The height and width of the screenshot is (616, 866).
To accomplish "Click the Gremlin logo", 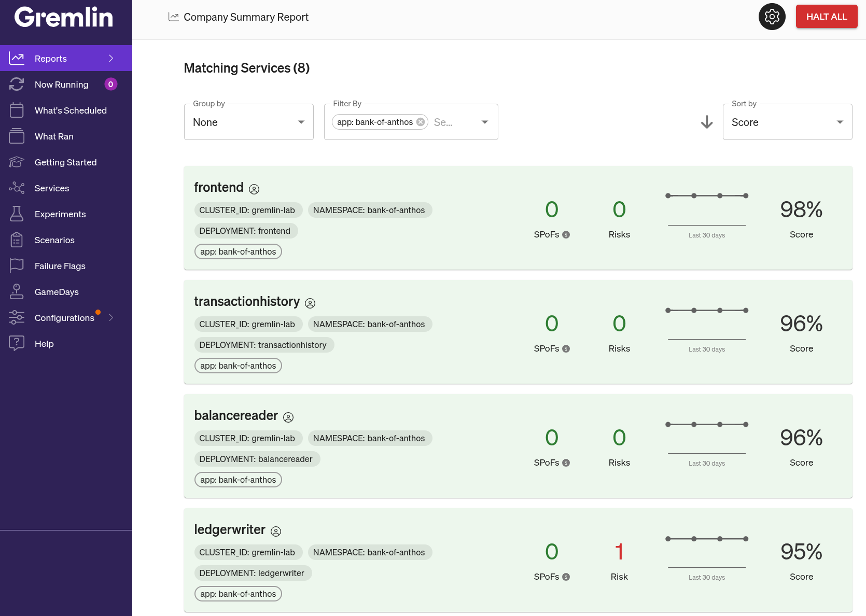I will [x=64, y=17].
